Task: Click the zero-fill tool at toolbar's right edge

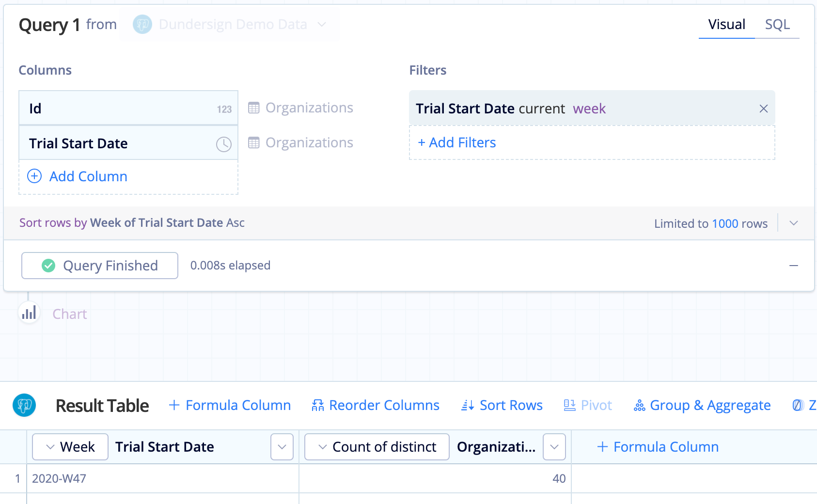Action: click(804, 405)
